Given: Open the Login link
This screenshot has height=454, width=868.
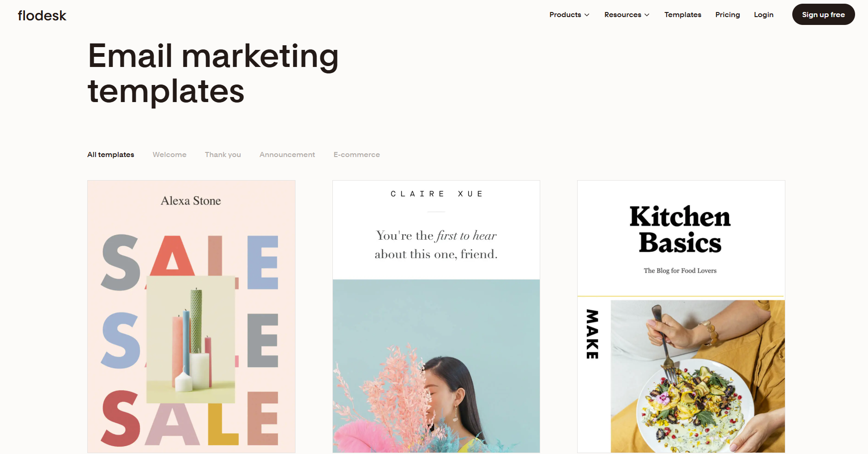Looking at the screenshot, I should pyautogui.click(x=763, y=15).
